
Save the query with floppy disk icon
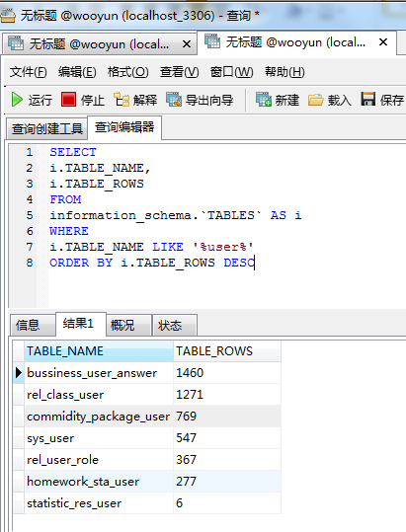click(x=368, y=100)
